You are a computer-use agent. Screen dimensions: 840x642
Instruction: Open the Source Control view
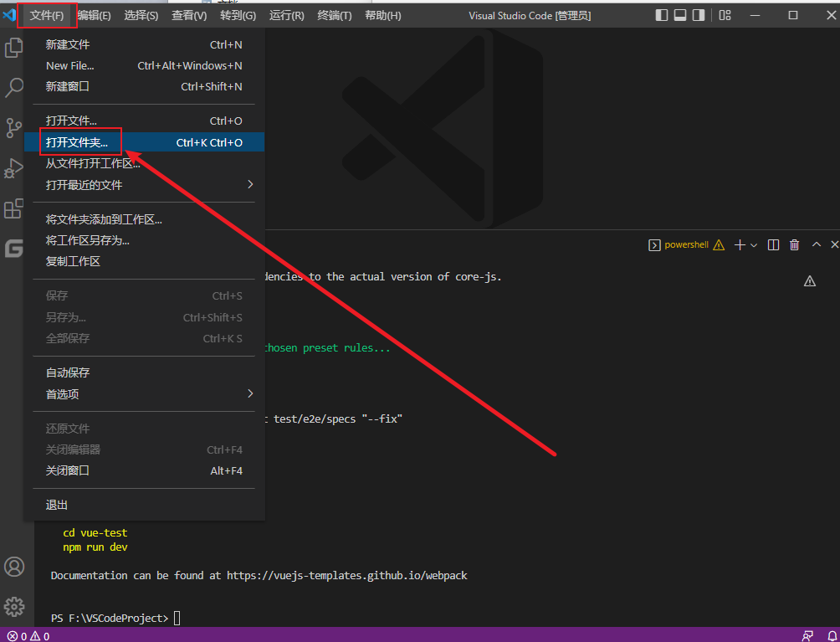coord(14,128)
